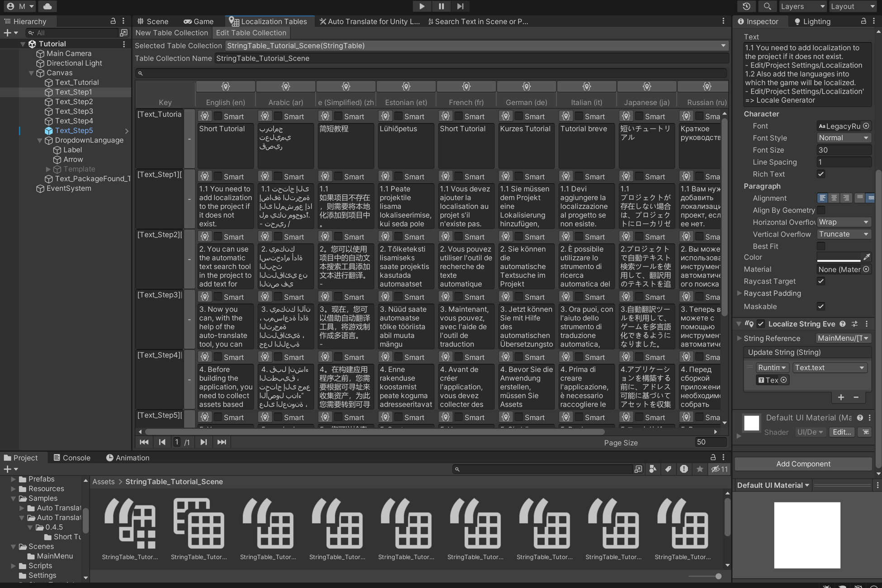The height and width of the screenshot is (588, 882).
Task: Click the shader Edit... button
Action: click(x=841, y=432)
